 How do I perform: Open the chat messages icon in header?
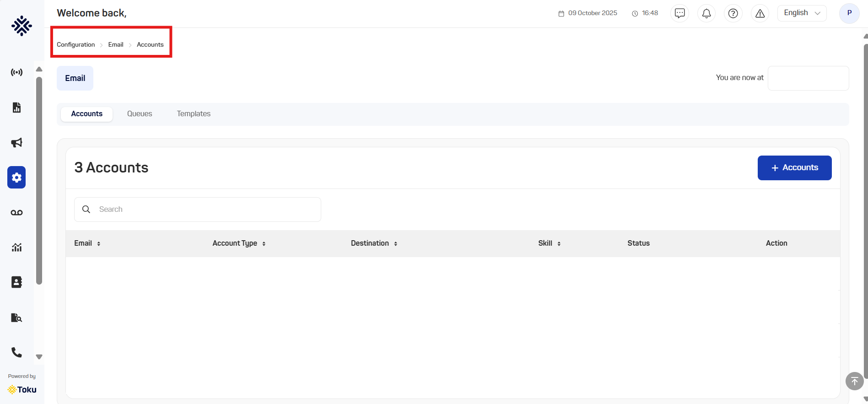click(x=680, y=13)
